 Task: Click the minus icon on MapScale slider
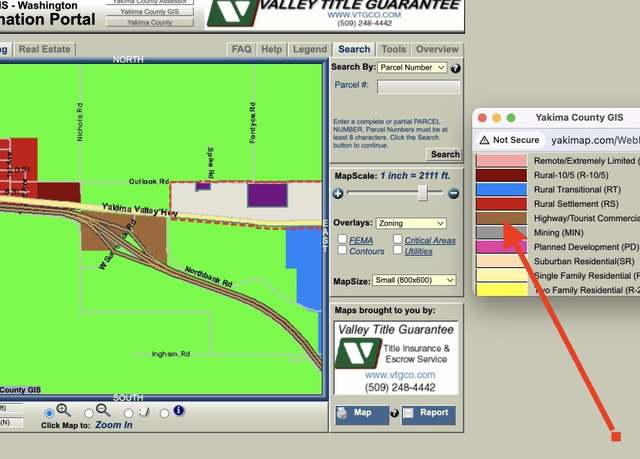[x=453, y=193]
